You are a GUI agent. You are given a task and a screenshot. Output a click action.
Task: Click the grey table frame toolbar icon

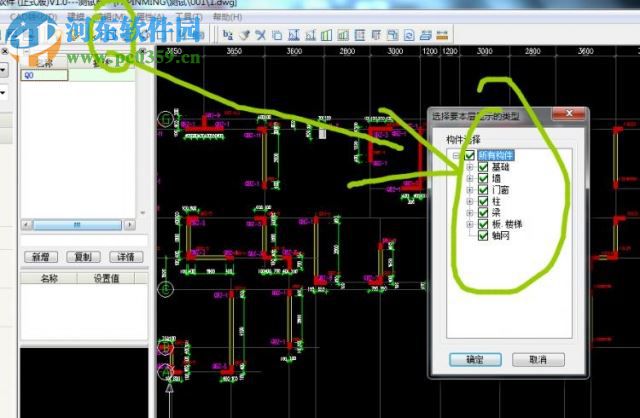[360, 35]
